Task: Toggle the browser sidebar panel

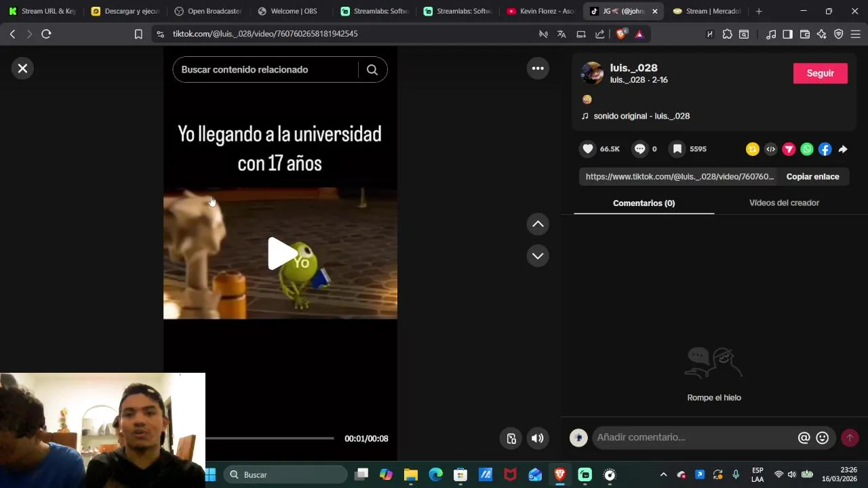Action: click(787, 34)
